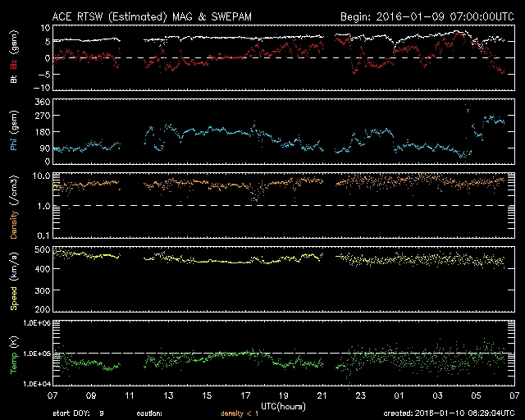The image size is (525, 420).
Task: Click the 01 hour tick on the time axis
Action: [399, 396]
